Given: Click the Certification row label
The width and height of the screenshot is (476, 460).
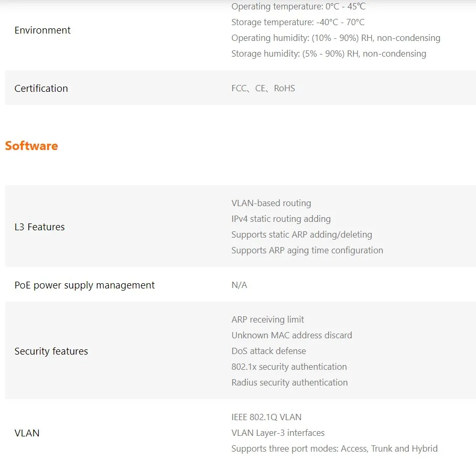Looking at the screenshot, I should 41,88.
